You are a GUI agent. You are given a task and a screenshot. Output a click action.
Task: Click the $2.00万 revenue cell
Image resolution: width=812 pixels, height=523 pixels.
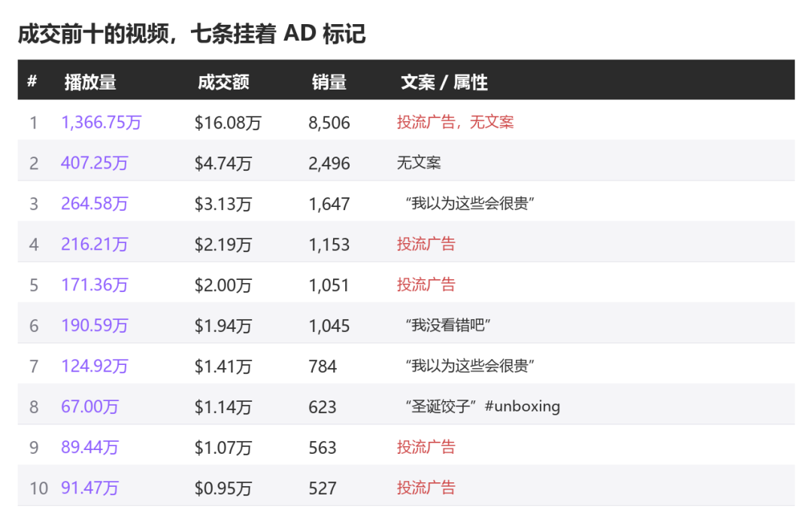point(223,286)
